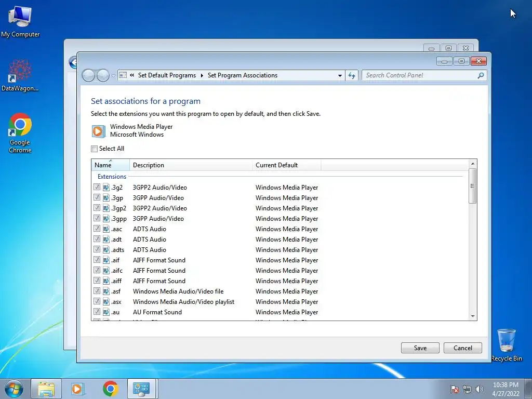Open Chrome from the taskbar

pyautogui.click(x=110, y=389)
